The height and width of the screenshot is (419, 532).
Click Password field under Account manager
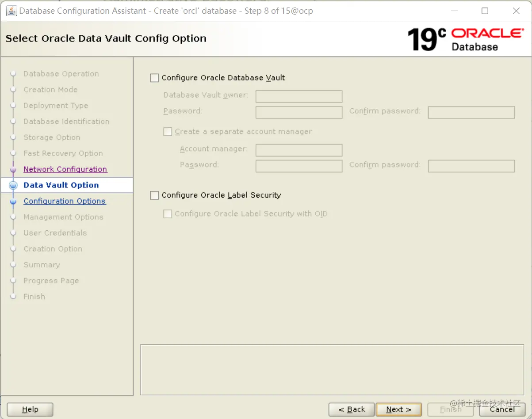click(x=299, y=166)
